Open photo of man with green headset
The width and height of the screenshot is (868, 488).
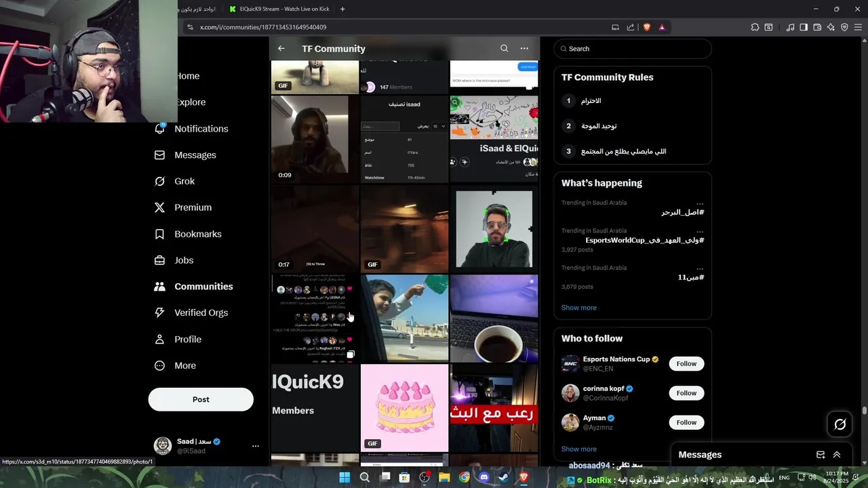pos(494,228)
